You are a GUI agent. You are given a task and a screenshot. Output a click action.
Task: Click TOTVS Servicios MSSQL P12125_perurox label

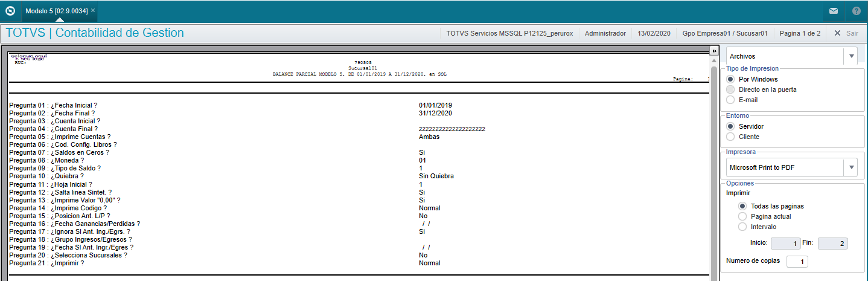pos(509,33)
